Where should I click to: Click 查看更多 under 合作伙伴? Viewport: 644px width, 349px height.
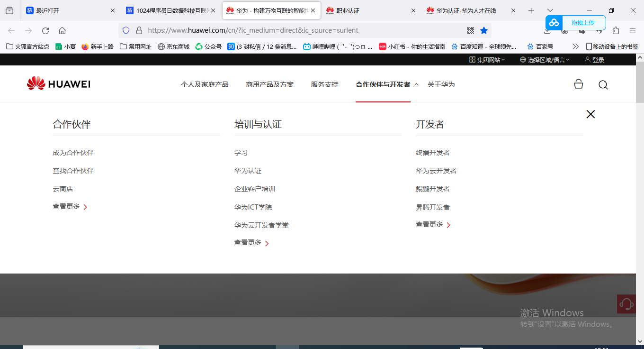tap(70, 207)
